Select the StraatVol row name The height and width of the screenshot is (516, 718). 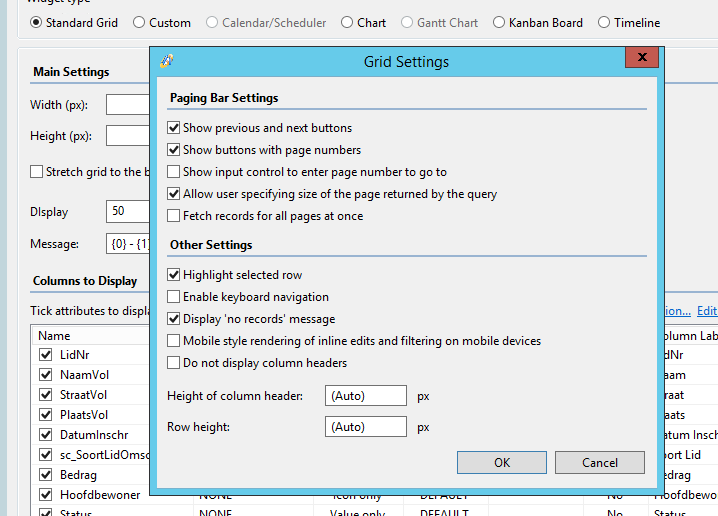(x=83, y=395)
